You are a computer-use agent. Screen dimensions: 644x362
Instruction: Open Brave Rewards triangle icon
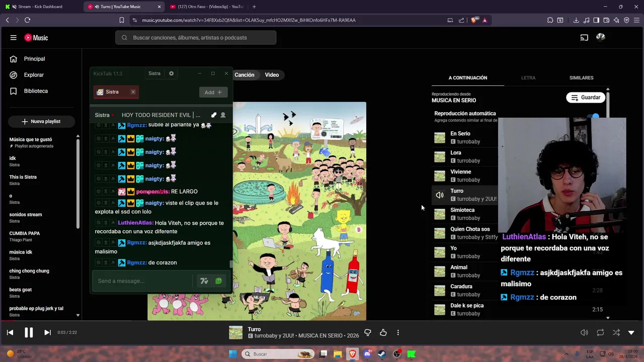[485, 20]
